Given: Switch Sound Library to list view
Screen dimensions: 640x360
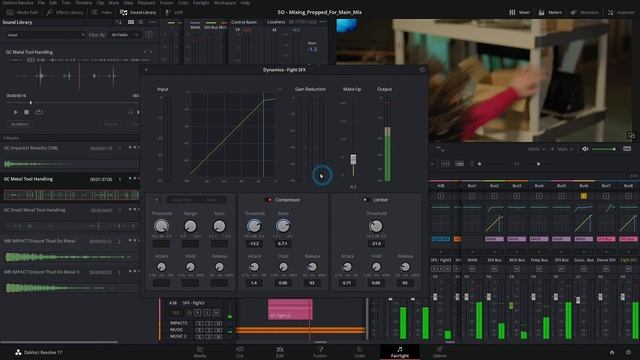Looking at the screenshot, I should [x=141, y=22].
